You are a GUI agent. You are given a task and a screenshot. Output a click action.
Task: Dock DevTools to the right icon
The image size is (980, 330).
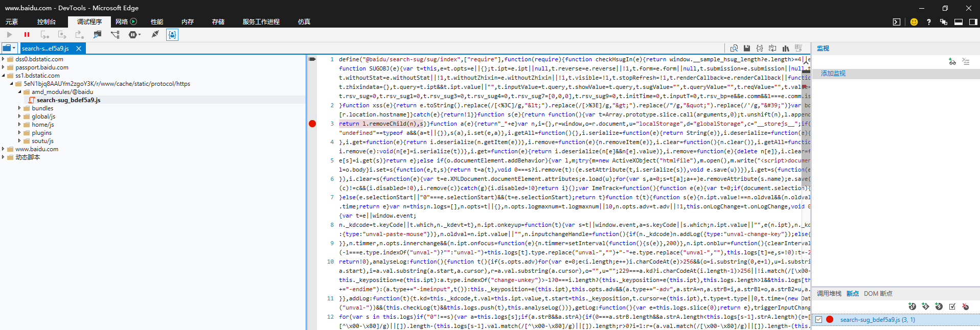pyautogui.click(x=973, y=22)
